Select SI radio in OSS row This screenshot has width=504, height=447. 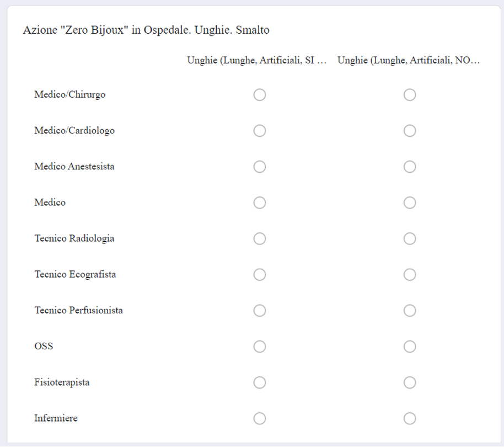[x=259, y=347]
